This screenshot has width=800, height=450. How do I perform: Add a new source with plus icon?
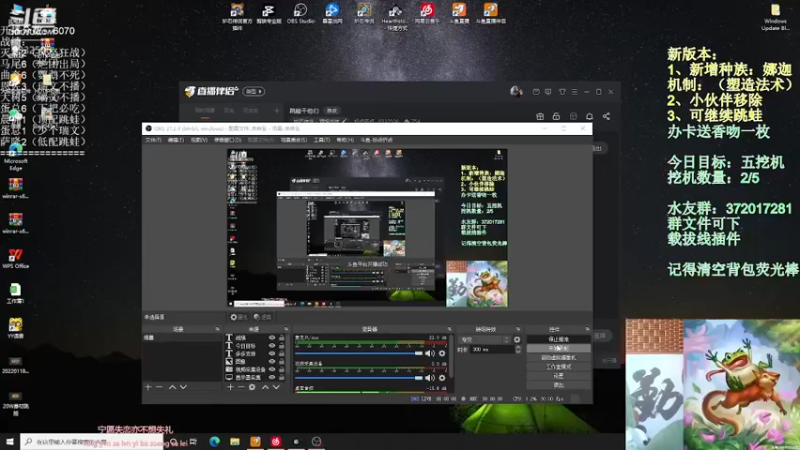tap(230, 387)
